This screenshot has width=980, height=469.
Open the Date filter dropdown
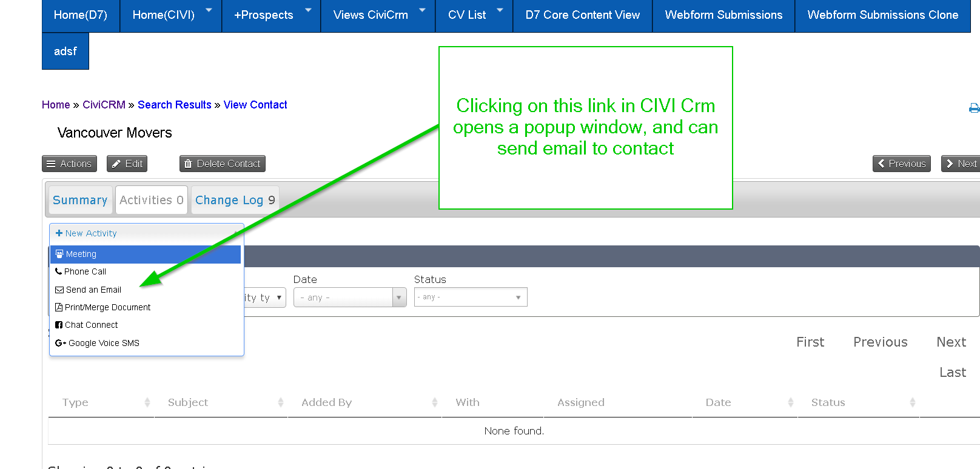tap(350, 298)
